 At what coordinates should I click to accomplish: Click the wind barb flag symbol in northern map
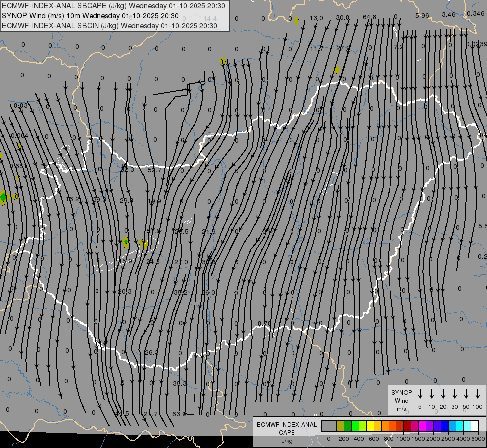point(188,90)
